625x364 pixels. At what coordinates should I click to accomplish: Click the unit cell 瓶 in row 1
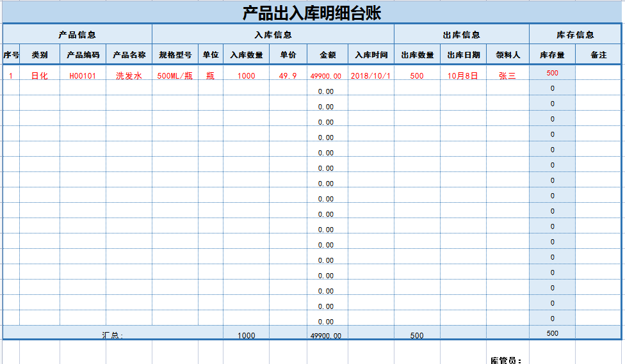tap(211, 72)
